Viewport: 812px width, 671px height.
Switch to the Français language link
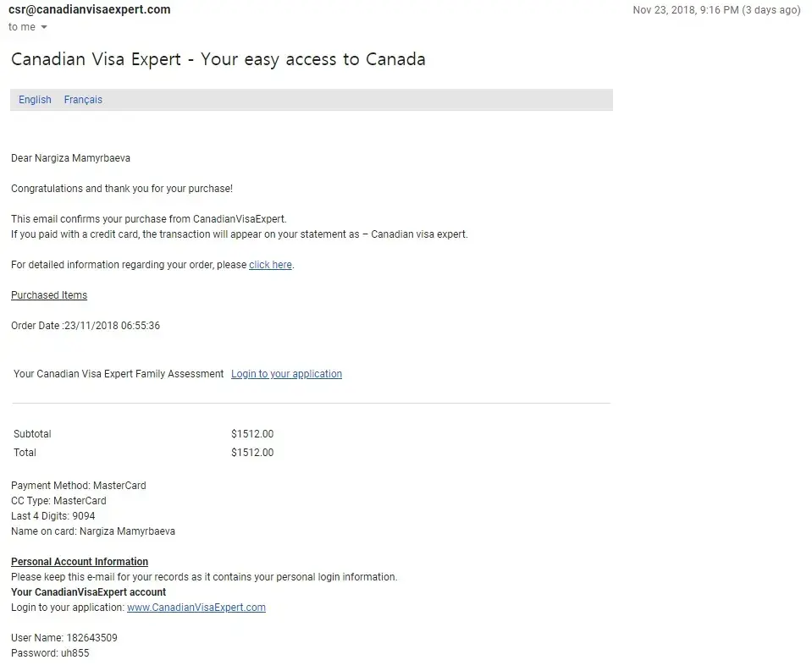click(x=83, y=100)
